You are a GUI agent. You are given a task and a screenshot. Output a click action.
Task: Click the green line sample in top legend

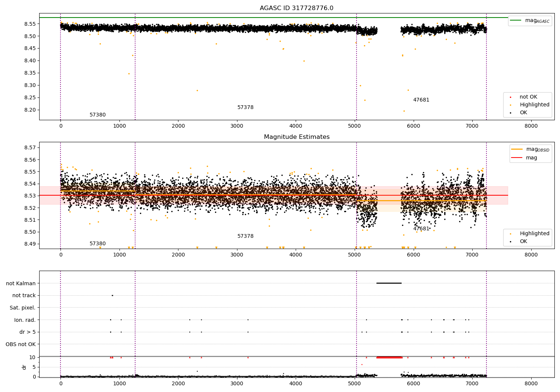516,21
